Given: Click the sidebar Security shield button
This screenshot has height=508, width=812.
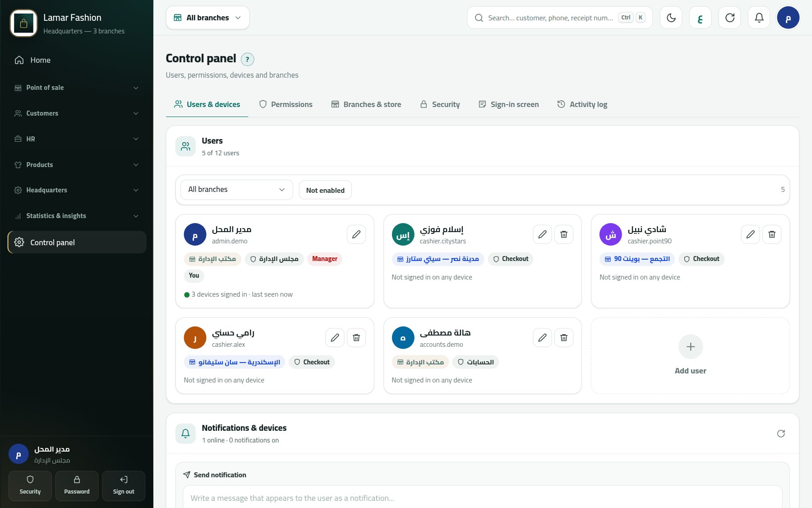Looking at the screenshot, I should coord(30,486).
